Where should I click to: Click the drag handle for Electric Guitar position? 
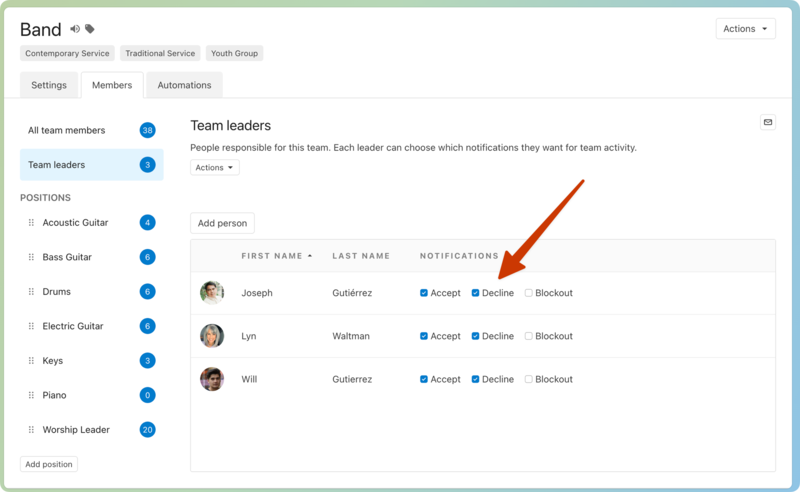[x=31, y=326]
